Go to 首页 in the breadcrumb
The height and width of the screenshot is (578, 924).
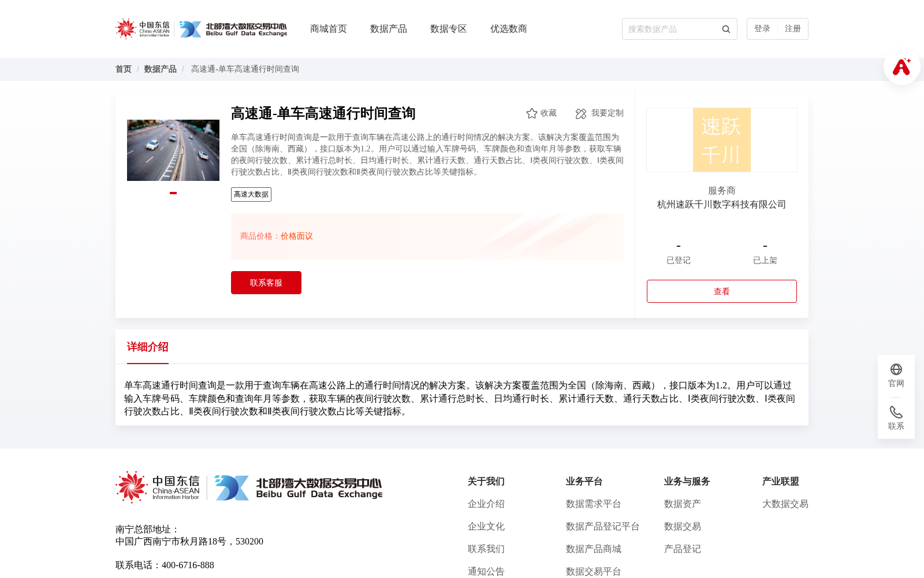124,69
